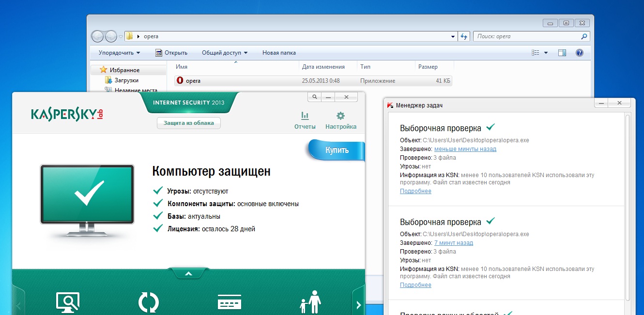Screen dimensions: 644x315
Task: Open the Parental Control icon in Kaspersky
Action: pos(310,302)
